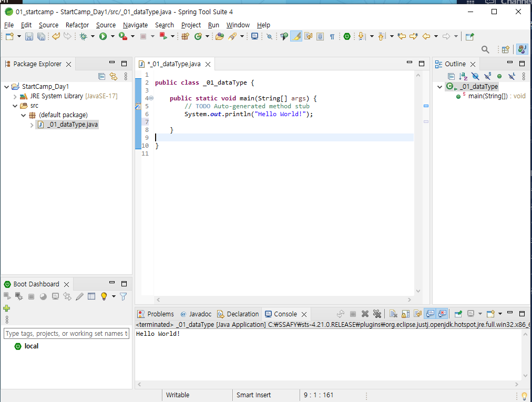
Task: Click the Open Type toolbar icon
Action: pyautogui.click(x=220, y=36)
